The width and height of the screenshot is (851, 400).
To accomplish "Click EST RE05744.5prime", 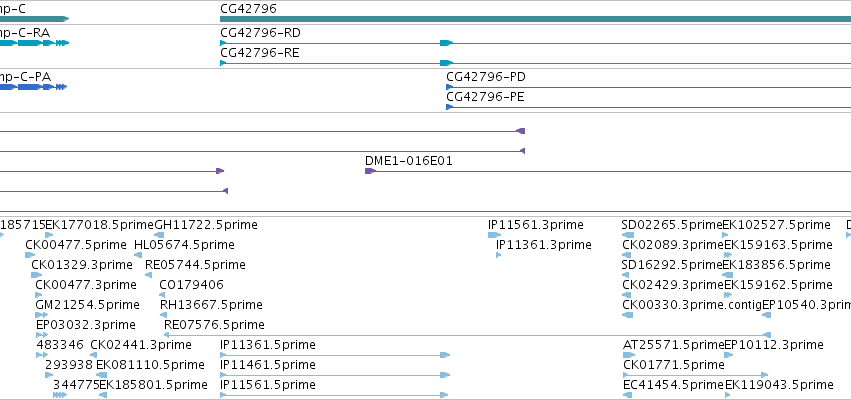I will [195, 265].
